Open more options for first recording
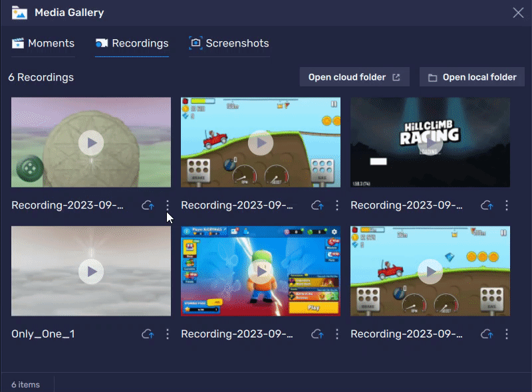 [x=168, y=205]
